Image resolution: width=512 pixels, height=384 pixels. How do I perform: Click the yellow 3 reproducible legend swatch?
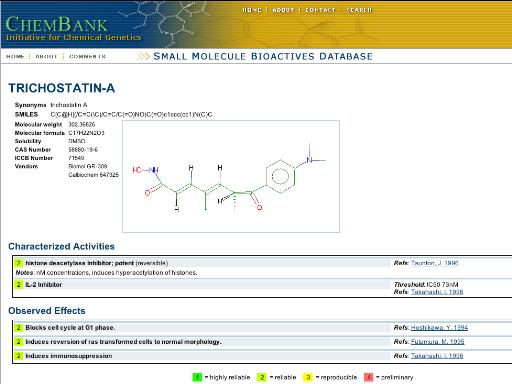(x=308, y=377)
